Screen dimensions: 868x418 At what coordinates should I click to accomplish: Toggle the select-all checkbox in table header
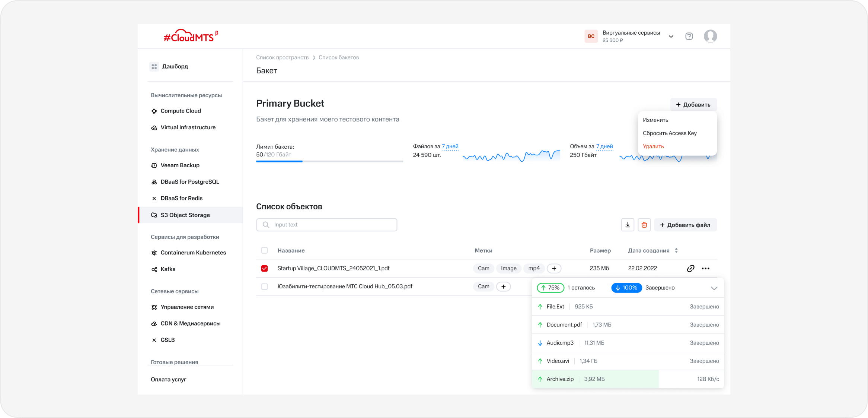pos(264,250)
